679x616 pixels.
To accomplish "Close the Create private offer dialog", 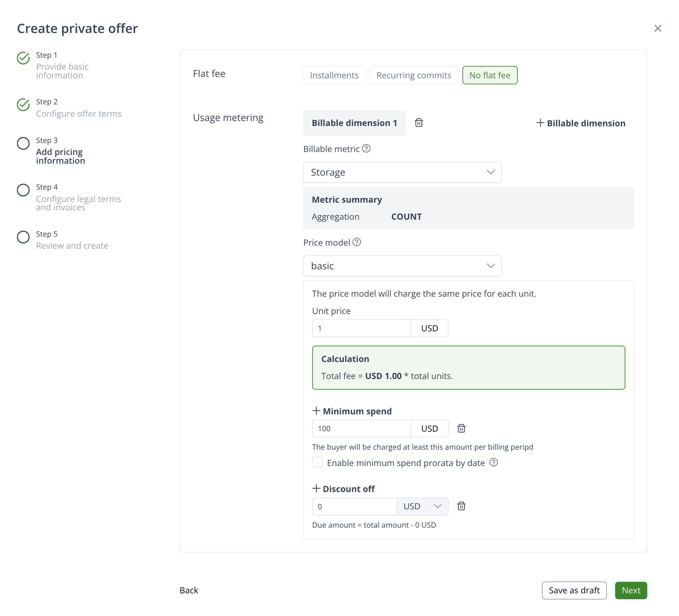I will point(657,28).
